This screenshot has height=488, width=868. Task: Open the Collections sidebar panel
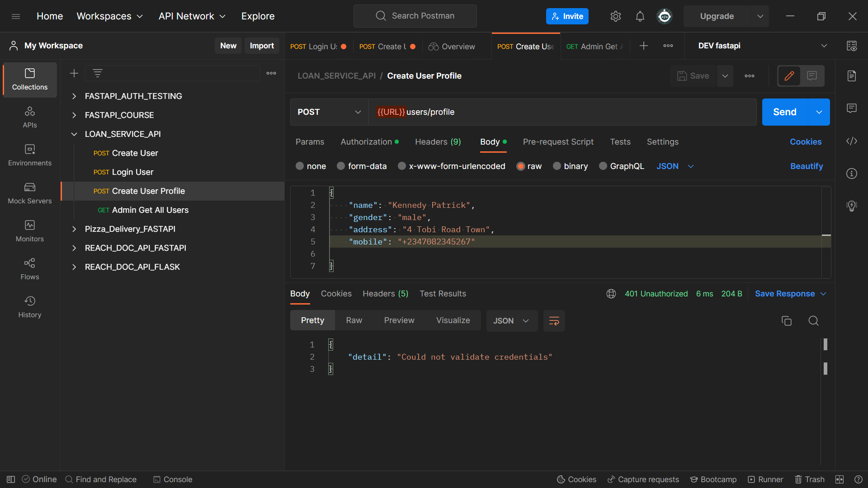29,80
